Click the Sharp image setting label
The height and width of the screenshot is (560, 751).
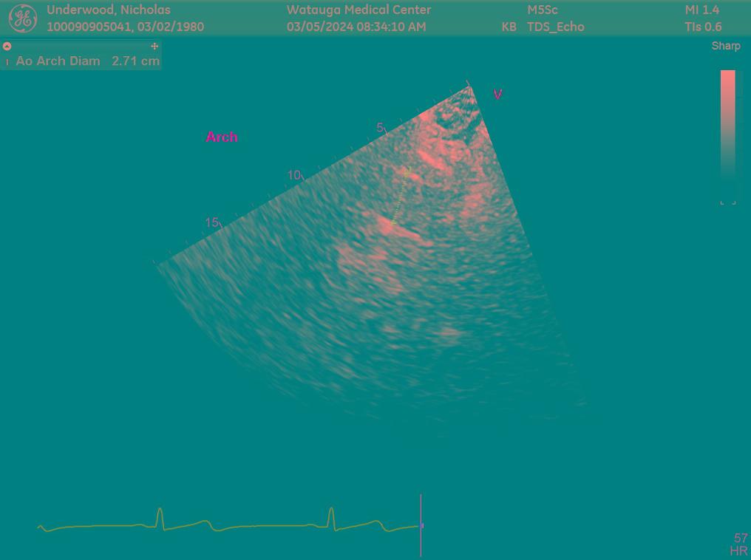(x=725, y=46)
